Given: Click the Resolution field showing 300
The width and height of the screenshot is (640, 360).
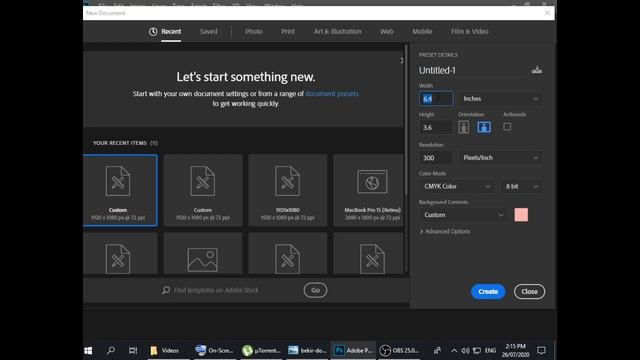Looking at the screenshot, I should point(436,158).
